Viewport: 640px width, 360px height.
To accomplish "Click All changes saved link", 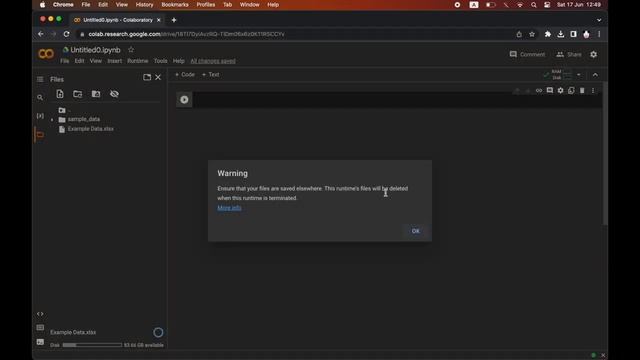I will coord(213,61).
